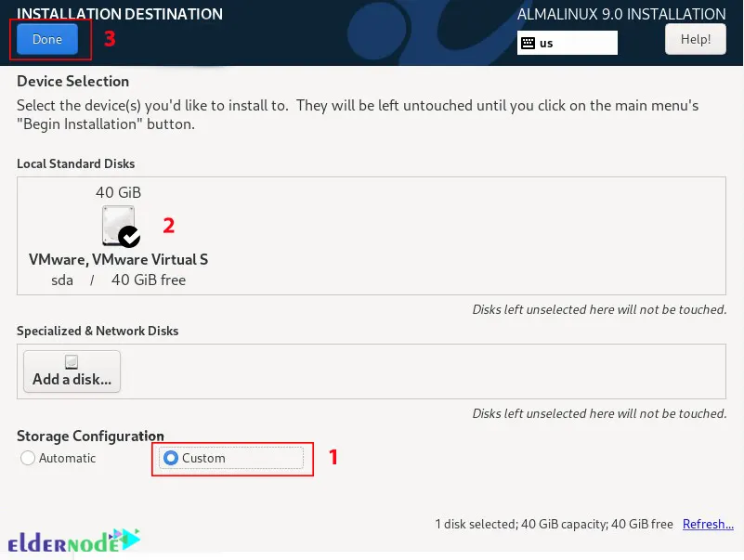744x560 pixels.
Task: Click the 'ALMALINUX 9.0 INSTALLATION' title
Action: coord(621,14)
